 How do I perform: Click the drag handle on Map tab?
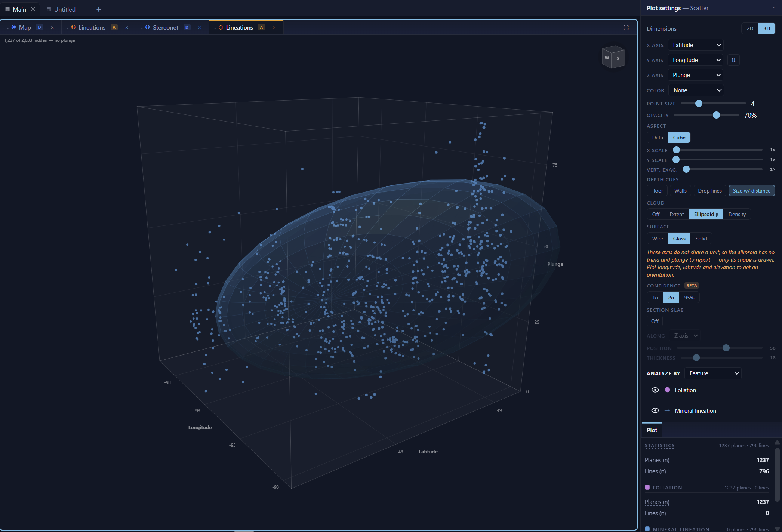click(x=8, y=28)
